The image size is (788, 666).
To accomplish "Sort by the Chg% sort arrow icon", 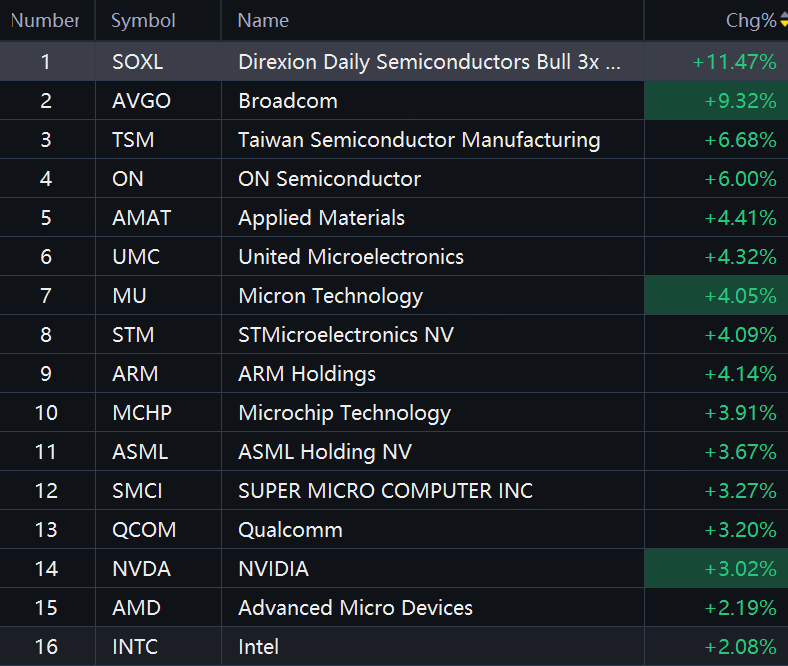I will coord(784,21).
